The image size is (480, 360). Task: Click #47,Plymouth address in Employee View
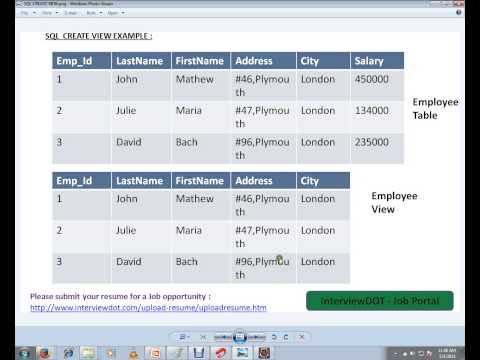[x=262, y=237]
